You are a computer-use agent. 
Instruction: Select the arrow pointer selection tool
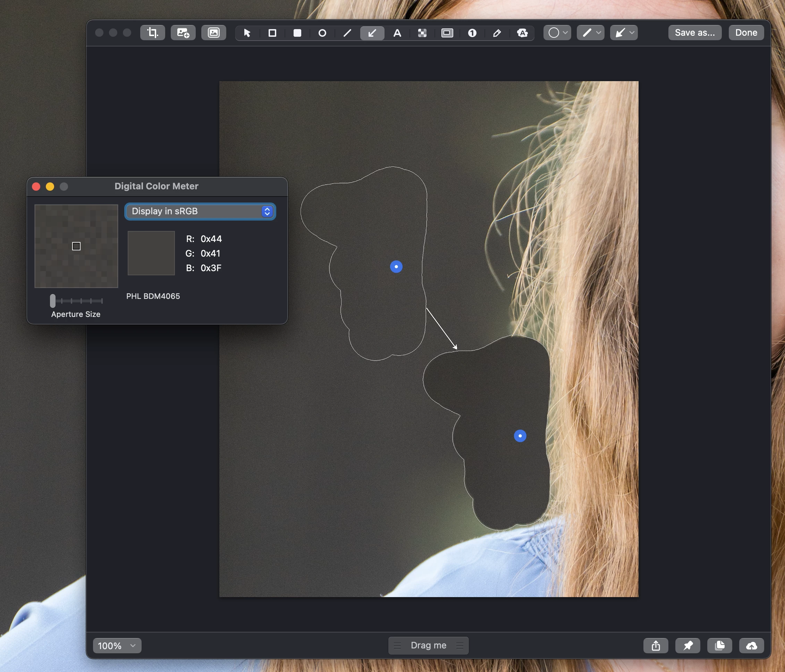247,33
